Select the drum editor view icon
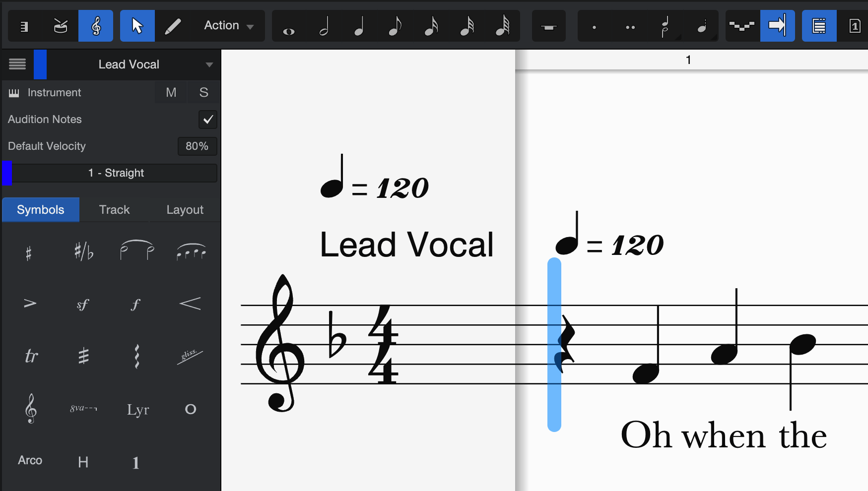The height and width of the screenshot is (491, 868). tap(61, 26)
